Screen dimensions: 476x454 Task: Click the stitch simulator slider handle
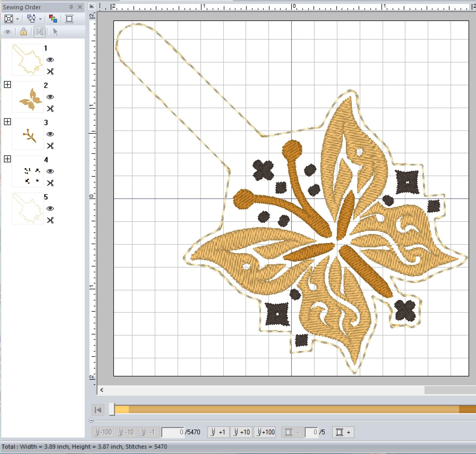[x=112, y=409]
